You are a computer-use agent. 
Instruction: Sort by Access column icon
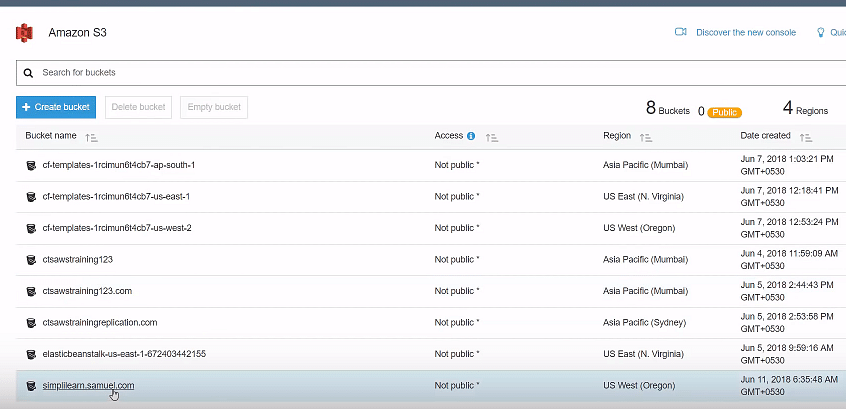click(x=492, y=138)
